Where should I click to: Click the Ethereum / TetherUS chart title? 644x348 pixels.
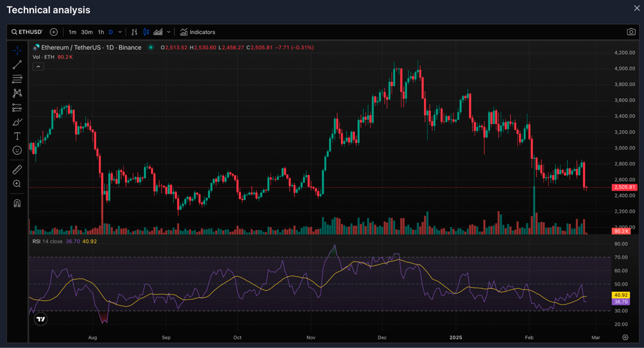(91, 48)
